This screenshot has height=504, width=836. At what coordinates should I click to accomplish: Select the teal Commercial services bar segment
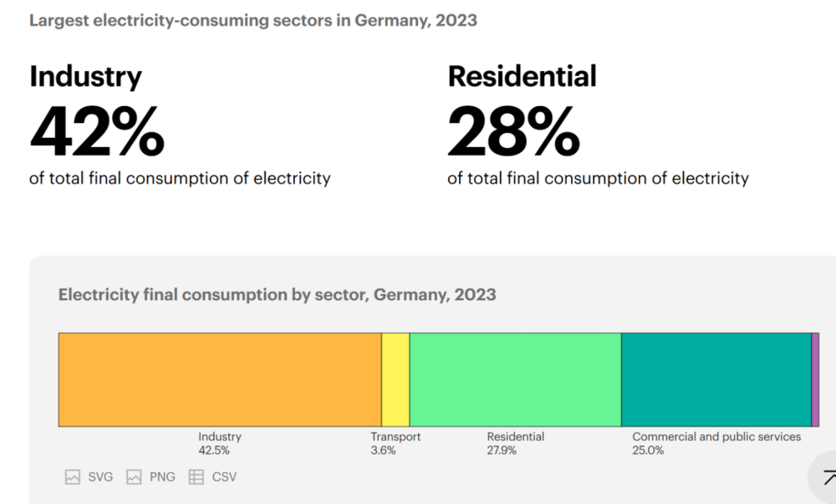pyautogui.click(x=716, y=379)
